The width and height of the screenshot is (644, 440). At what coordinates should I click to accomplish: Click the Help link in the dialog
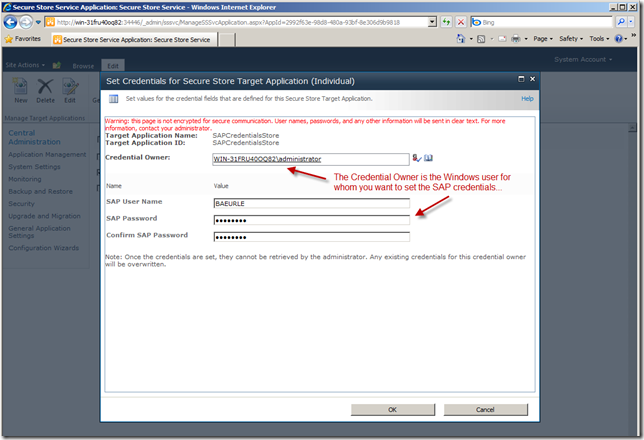[527, 99]
